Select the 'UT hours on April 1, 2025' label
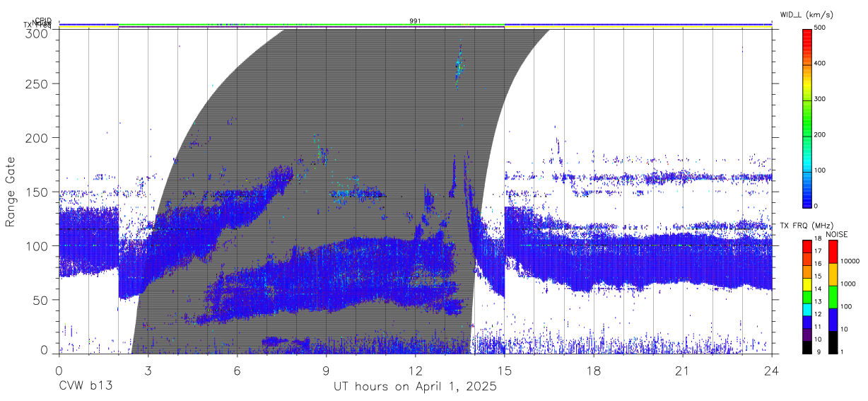The image size is (868, 401). coord(415,386)
